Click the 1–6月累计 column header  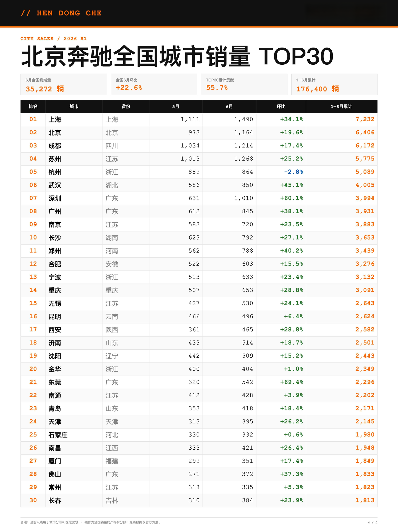[x=342, y=106]
